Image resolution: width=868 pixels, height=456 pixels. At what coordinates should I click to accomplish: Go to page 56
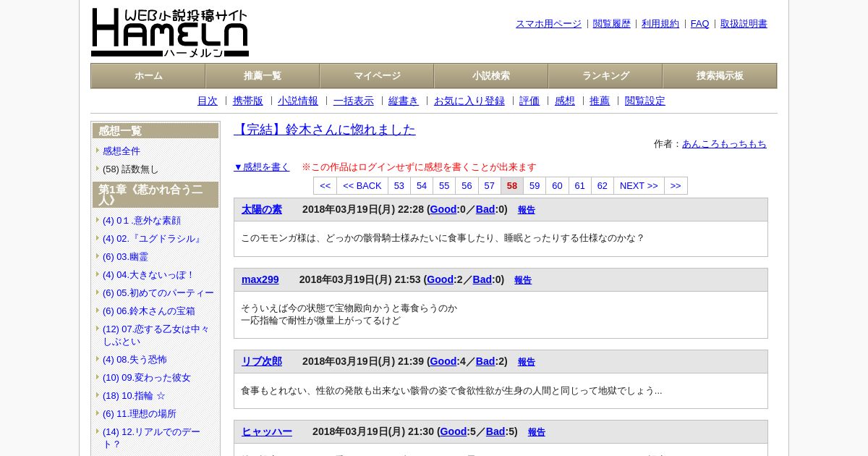tap(467, 186)
